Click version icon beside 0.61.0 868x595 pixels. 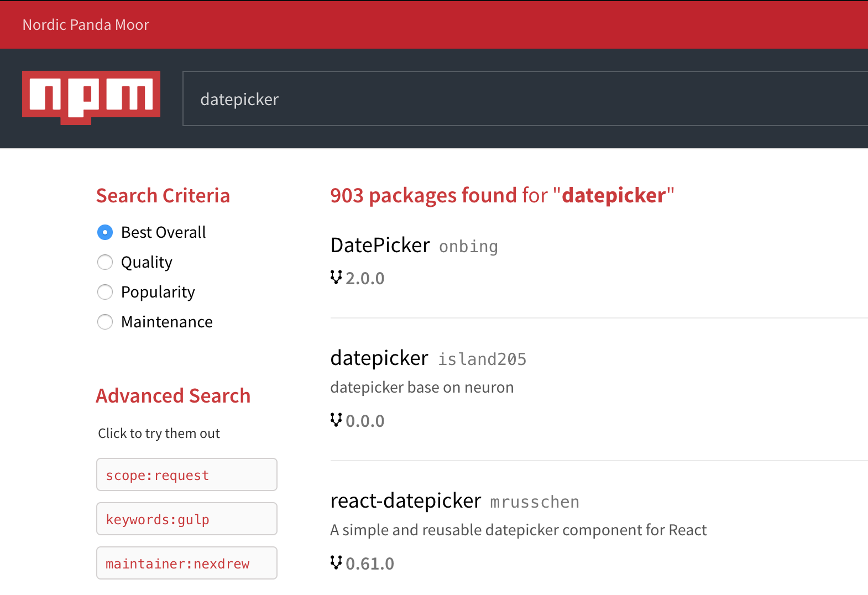[336, 562]
